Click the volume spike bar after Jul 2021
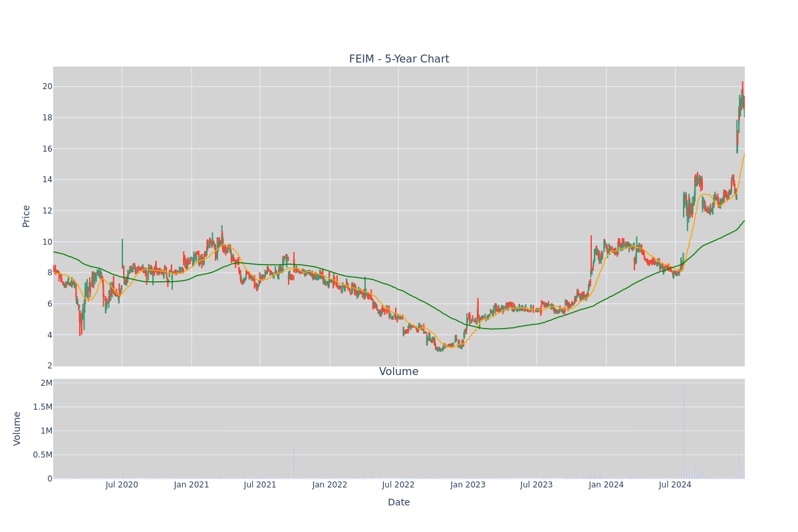This screenshot has height=532, width=798. coord(294,463)
